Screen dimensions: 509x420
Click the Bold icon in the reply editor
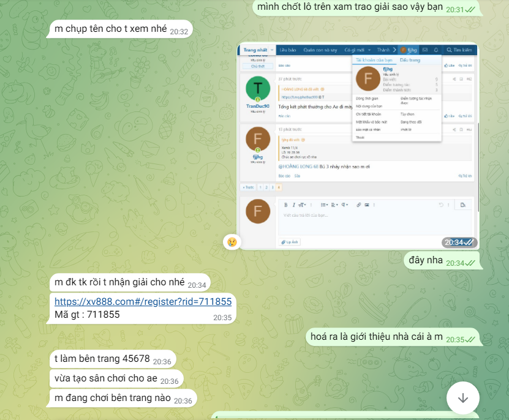click(285, 204)
